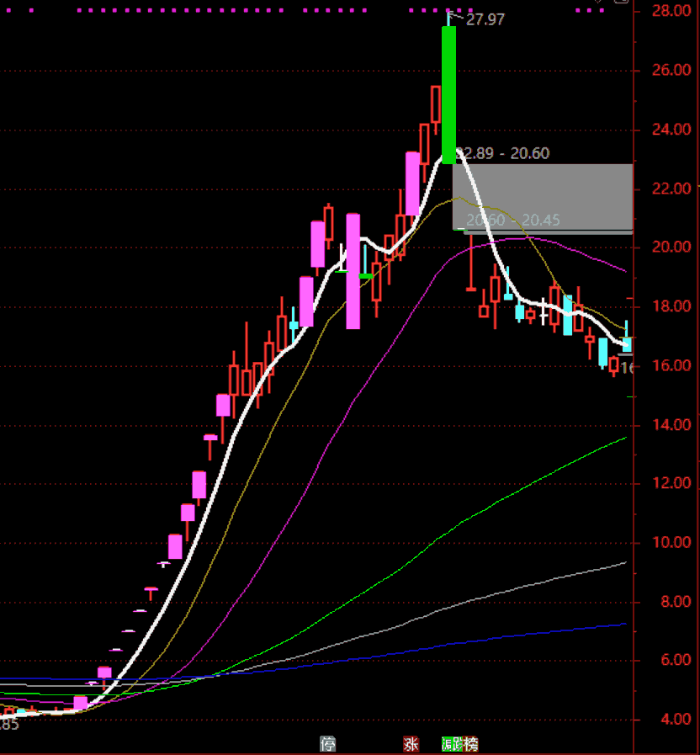
Task: Click the 18.00 price axis label
Action: [671, 306]
